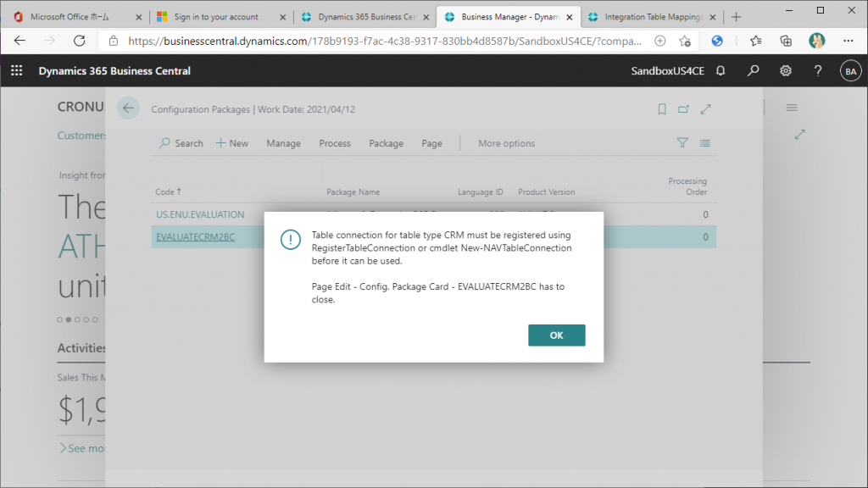Open the Tell Me search magnifier
The height and width of the screenshot is (488, 868).
pos(753,71)
